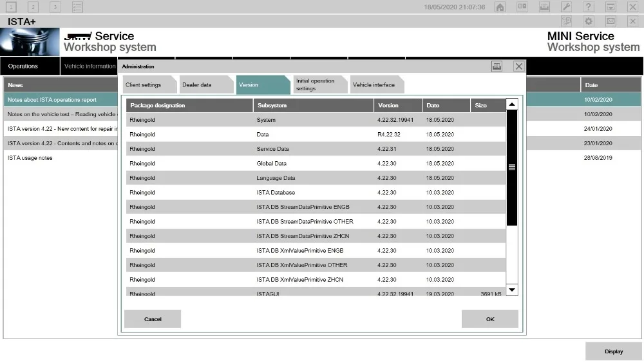Select the Global Data row
Image resolution: width=644 pixels, height=363 pixels.
click(316, 164)
